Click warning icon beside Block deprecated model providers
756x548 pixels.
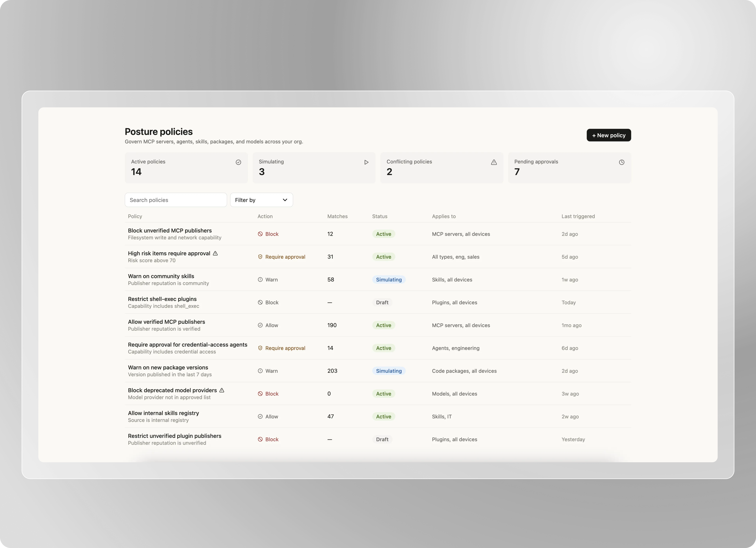[222, 390]
